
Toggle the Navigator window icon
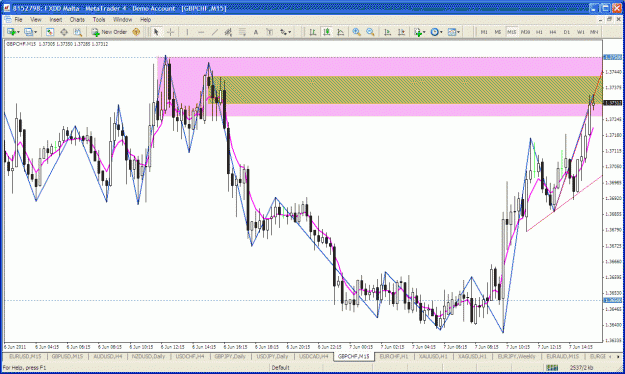click(x=64, y=32)
